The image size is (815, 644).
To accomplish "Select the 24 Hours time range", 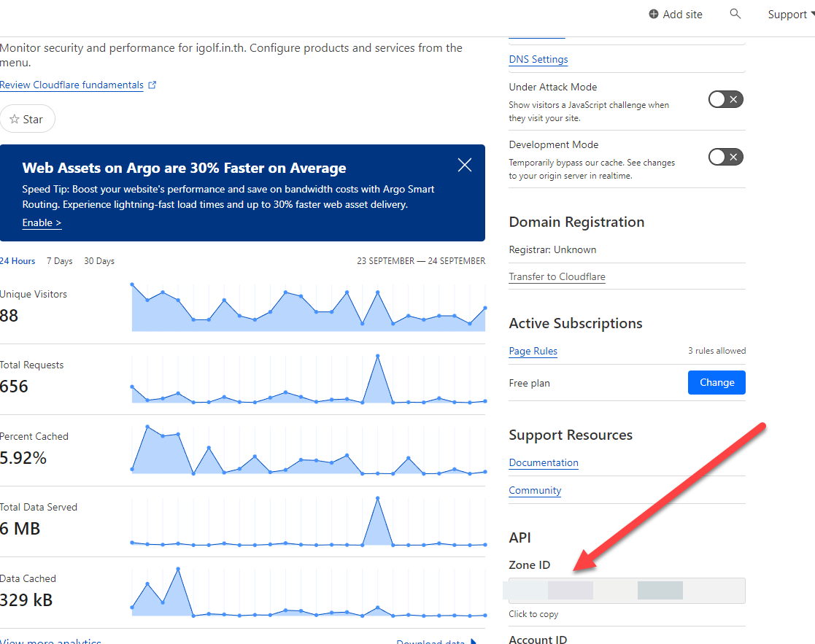I will (x=18, y=260).
